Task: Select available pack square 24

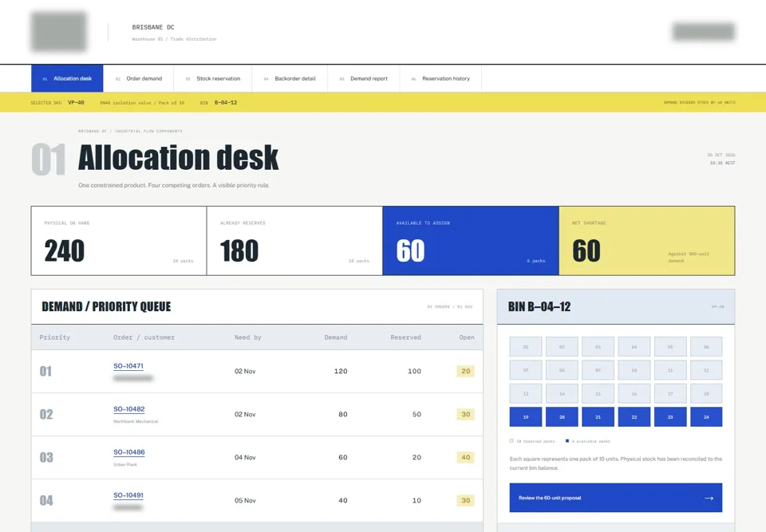Action: pos(706,416)
